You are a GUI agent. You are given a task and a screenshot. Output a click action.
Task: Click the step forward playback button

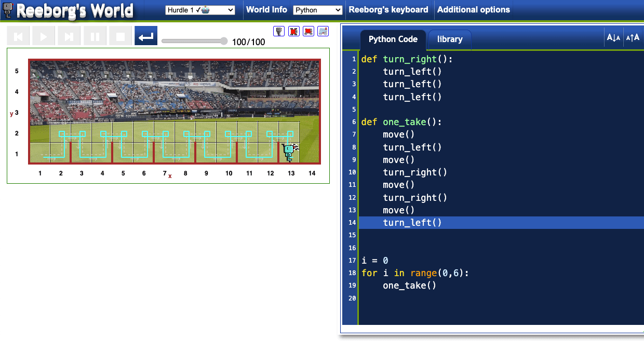coord(69,36)
